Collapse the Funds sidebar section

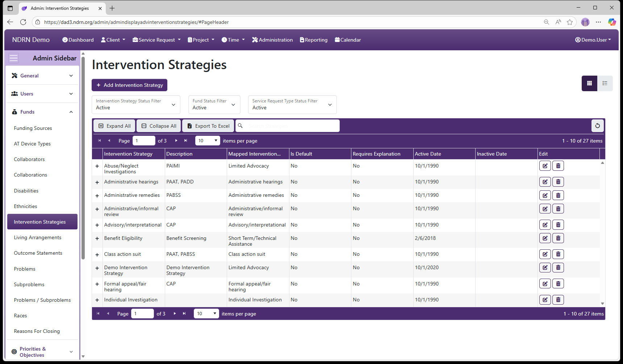click(42, 112)
